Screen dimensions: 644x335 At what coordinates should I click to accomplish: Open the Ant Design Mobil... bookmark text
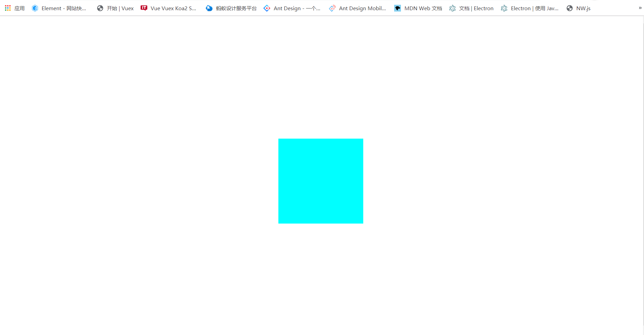tap(362, 8)
